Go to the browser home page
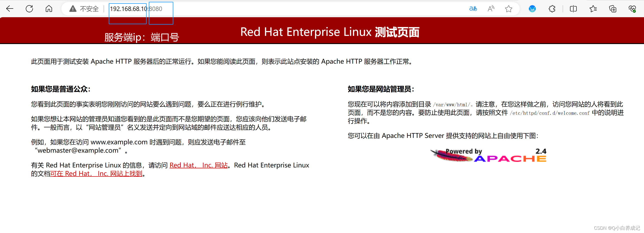 click(48, 9)
